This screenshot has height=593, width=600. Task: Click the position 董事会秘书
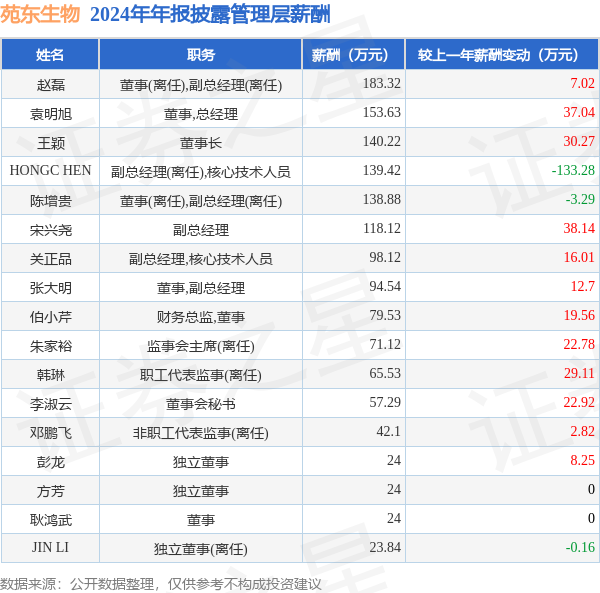tap(201, 404)
